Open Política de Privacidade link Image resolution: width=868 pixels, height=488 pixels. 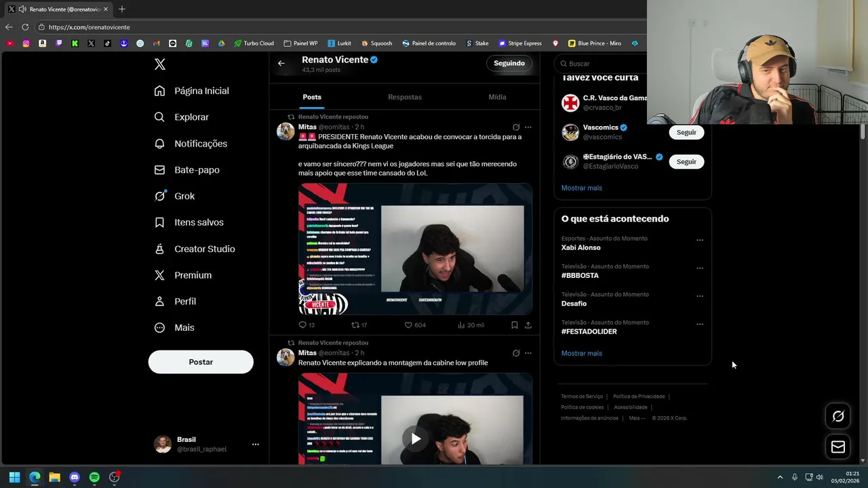[639, 396]
